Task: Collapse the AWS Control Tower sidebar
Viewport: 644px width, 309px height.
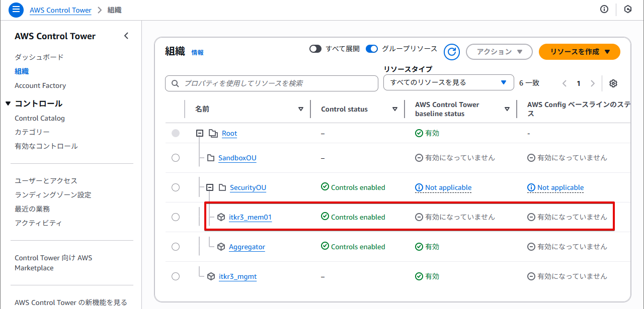Action: point(126,36)
